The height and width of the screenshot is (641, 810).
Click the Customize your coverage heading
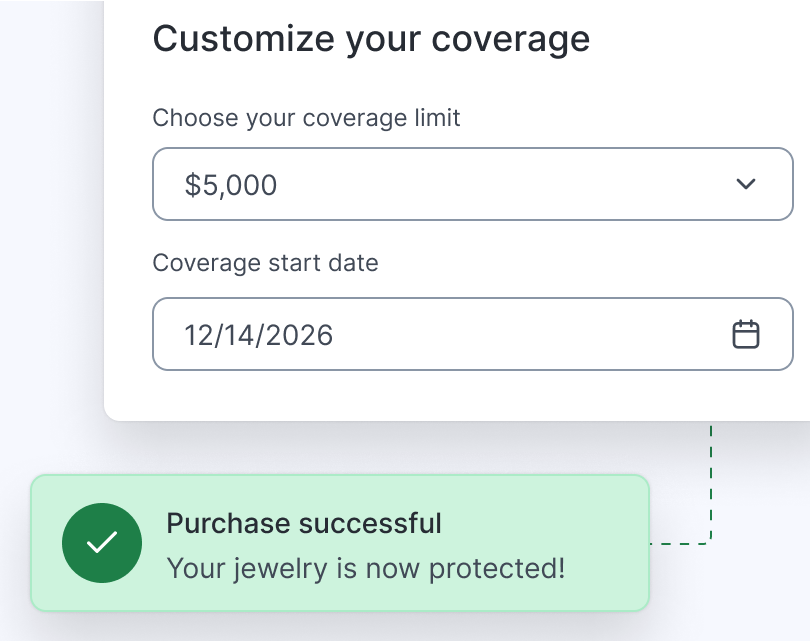point(370,38)
